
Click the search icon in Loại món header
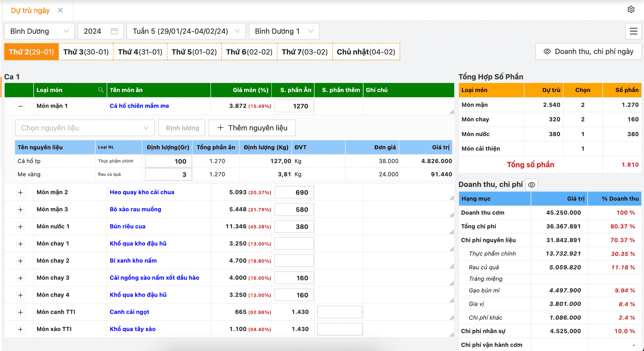coord(101,90)
